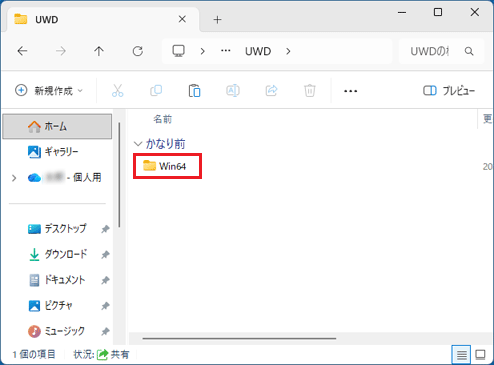Screen dimensions: 494x365
Task: Click the pin icon beside ピクチャ
Action: (105, 306)
